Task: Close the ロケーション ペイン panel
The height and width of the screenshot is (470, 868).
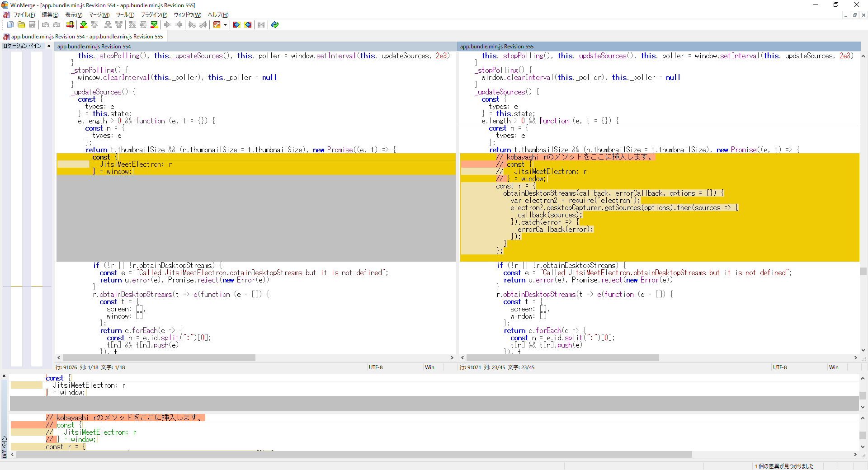Action: [49, 46]
